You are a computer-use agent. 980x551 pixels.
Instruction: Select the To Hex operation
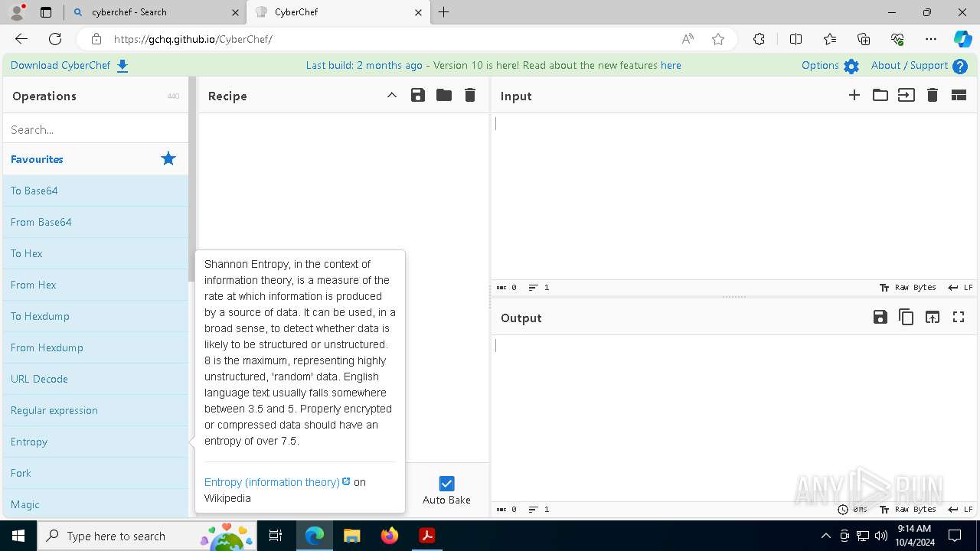(x=96, y=253)
